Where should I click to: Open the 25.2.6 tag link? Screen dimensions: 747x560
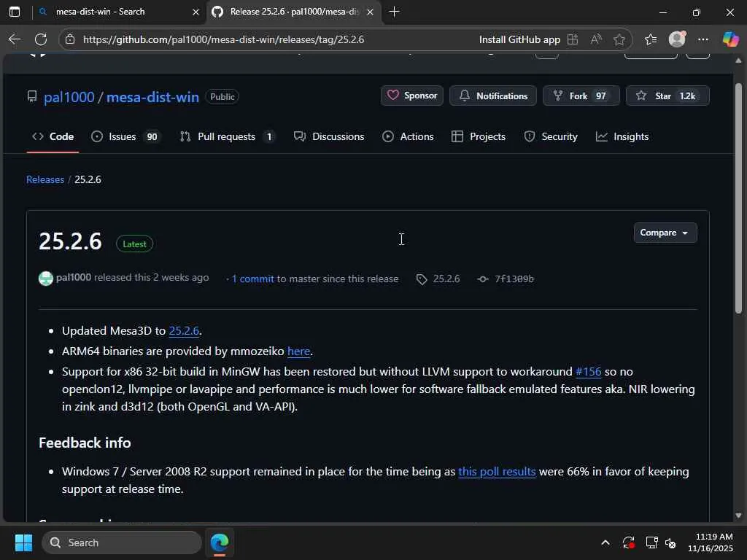[438, 279]
